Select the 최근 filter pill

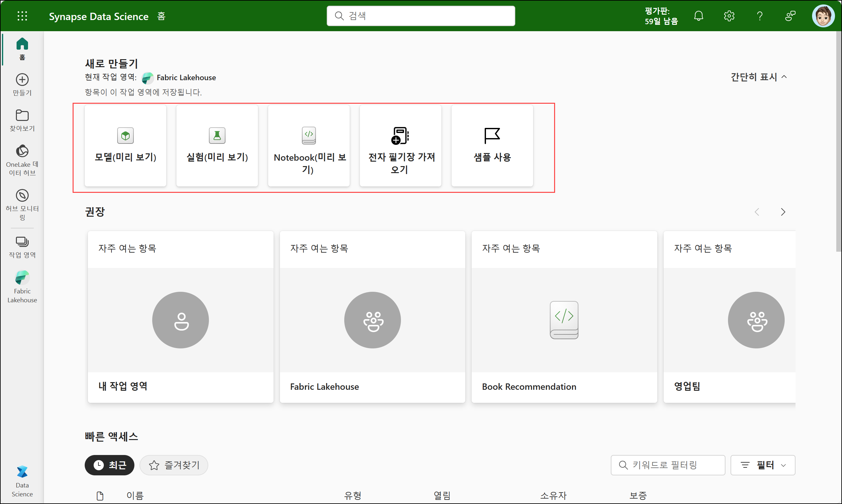point(109,465)
